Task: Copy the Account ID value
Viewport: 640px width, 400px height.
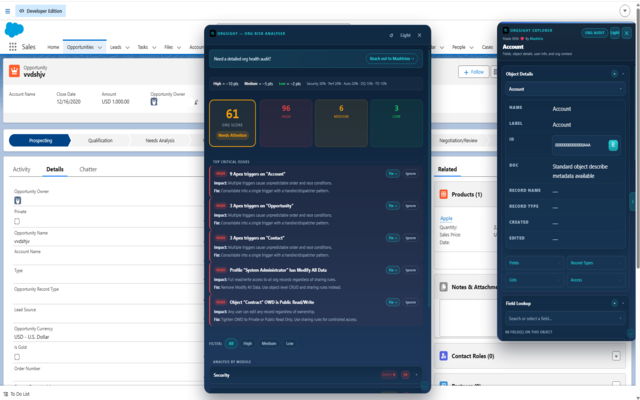Action: pos(613,145)
